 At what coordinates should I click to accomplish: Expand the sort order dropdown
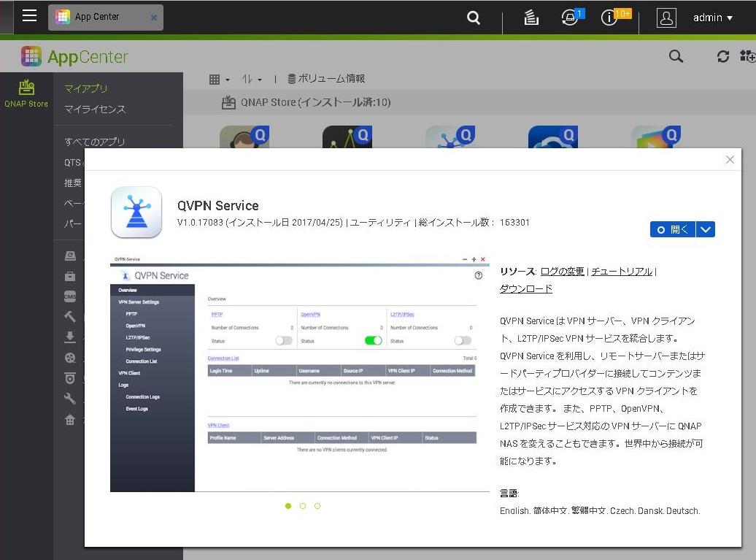click(x=252, y=79)
